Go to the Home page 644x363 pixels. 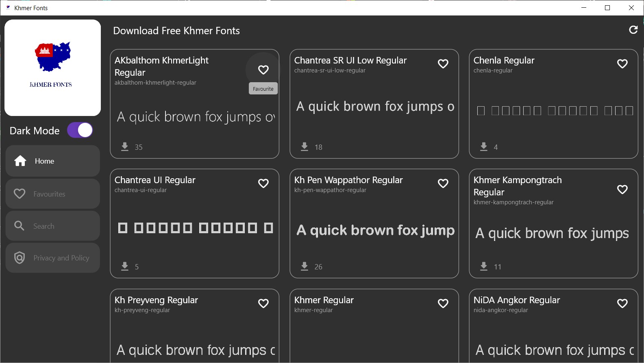click(53, 161)
